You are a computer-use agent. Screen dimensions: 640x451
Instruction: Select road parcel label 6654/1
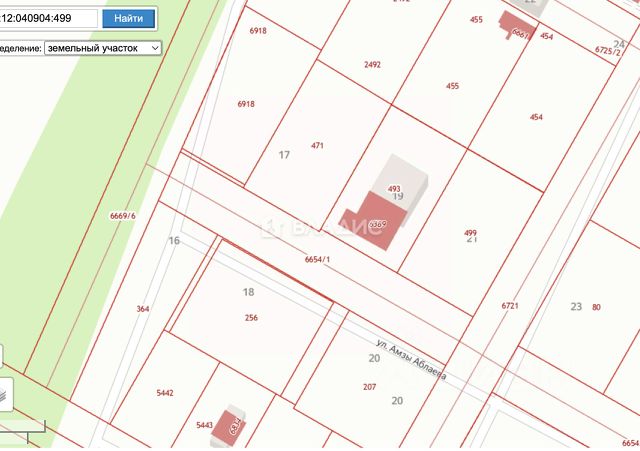[x=317, y=259]
